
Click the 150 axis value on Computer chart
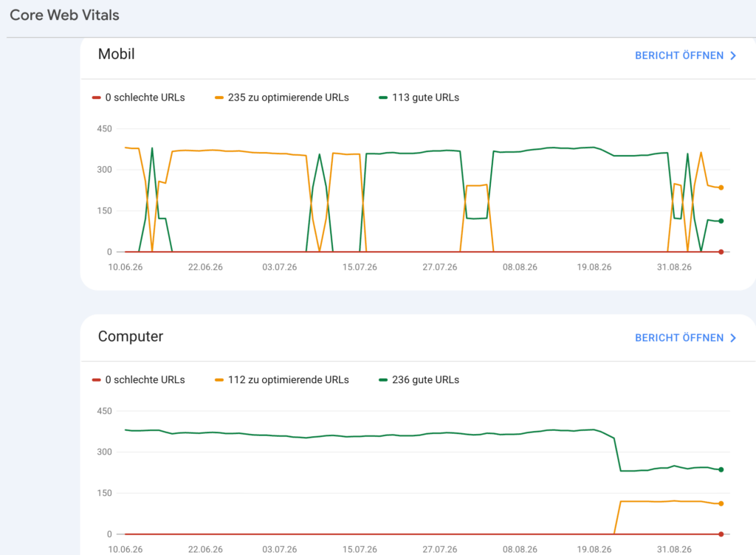tap(104, 493)
